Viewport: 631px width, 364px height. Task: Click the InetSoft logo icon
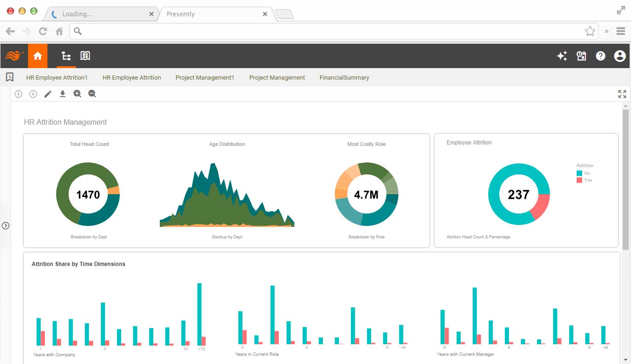[x=14, y=56]
